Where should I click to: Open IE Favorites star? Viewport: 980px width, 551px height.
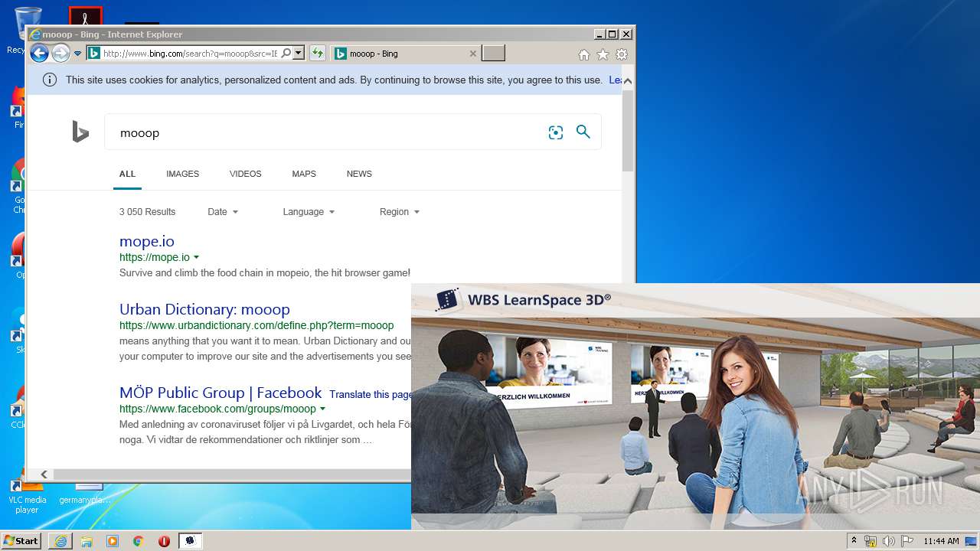[603, 54]
